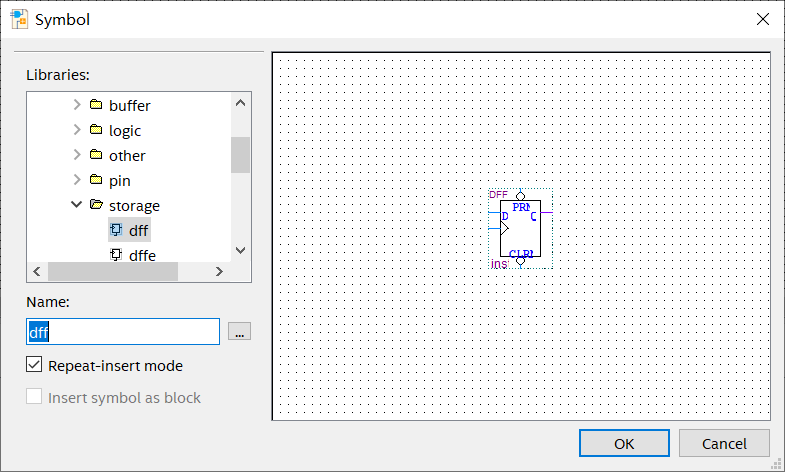Viewport: 785px width, 472px height.
Task: Select the storage folder label
Action: [134, 206]
